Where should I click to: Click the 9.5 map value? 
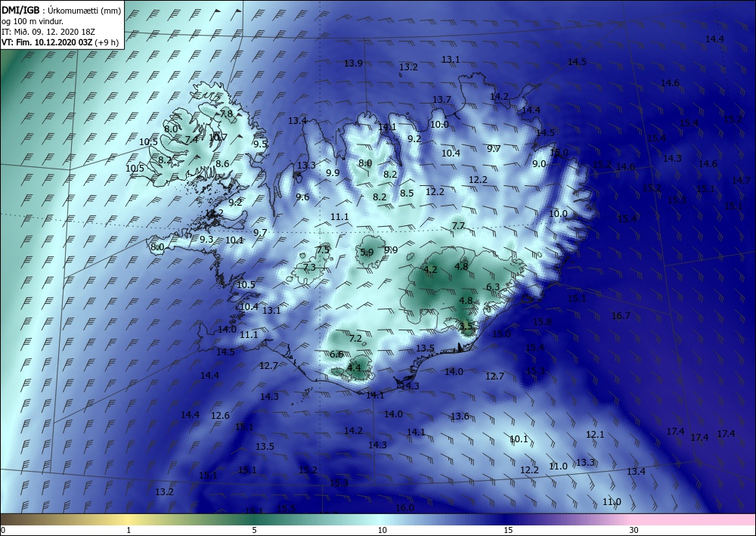pos(260,144)
